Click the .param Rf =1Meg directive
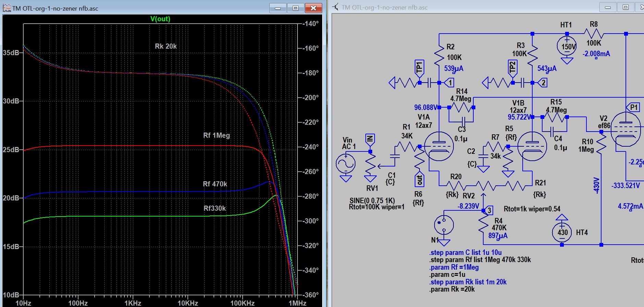 454,267
